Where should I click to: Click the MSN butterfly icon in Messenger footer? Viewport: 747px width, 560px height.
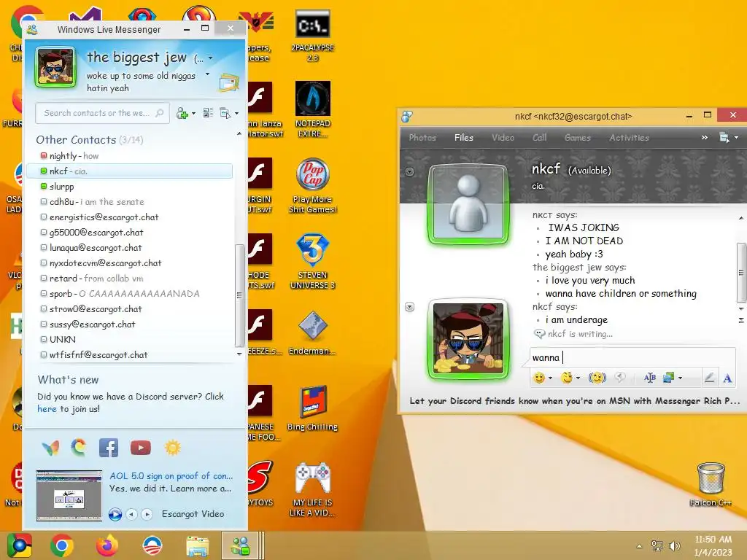point(51,448)
